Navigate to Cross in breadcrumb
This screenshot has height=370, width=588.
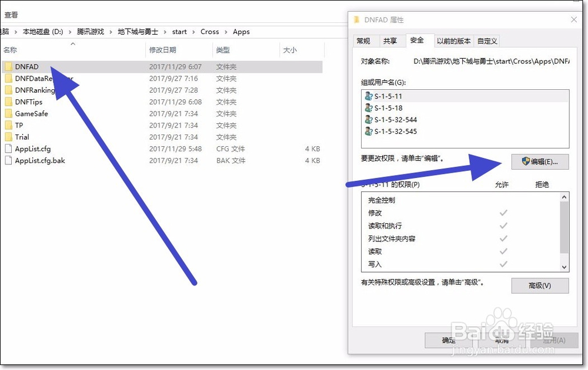click(210, 32)
